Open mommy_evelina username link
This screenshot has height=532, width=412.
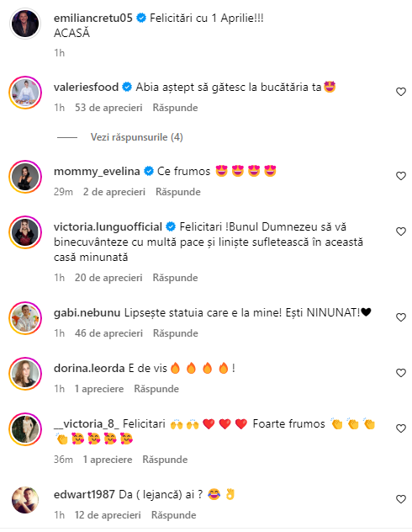97,172
